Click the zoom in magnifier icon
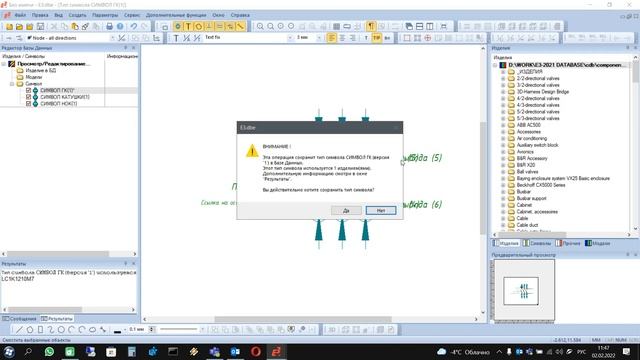 [260, 27]
